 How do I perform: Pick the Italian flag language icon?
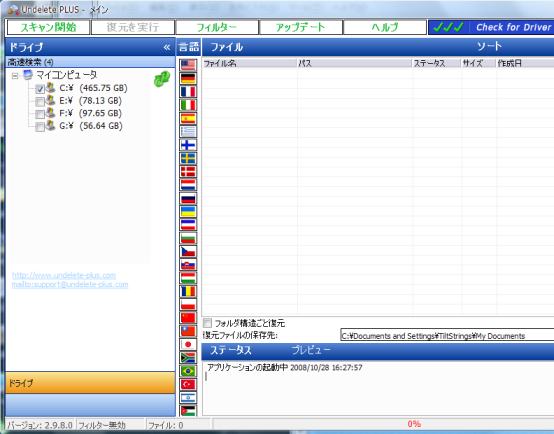point(188,105)
